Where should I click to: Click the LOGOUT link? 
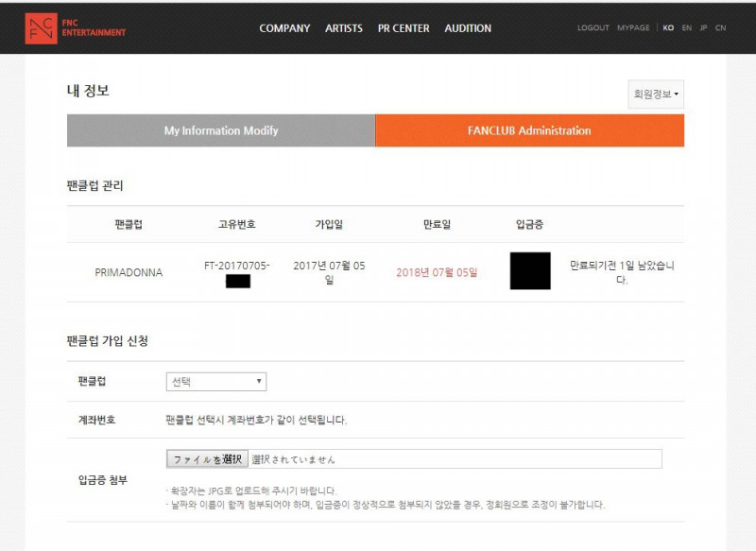(593, 28)
